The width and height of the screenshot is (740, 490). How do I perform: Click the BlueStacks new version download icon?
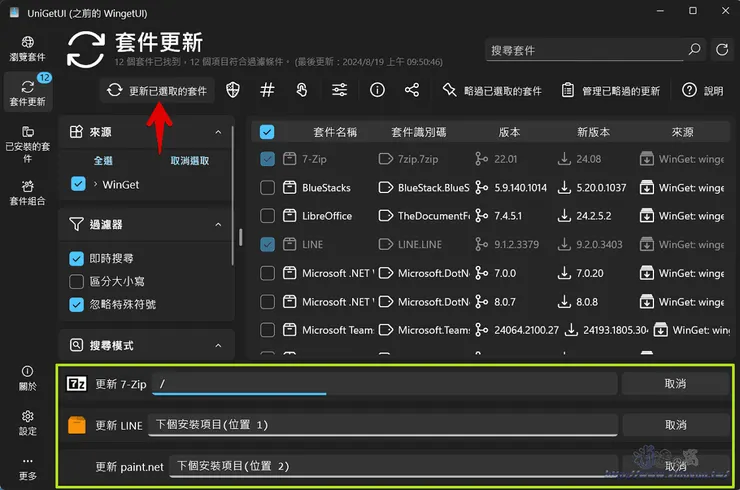click(564, 188)
